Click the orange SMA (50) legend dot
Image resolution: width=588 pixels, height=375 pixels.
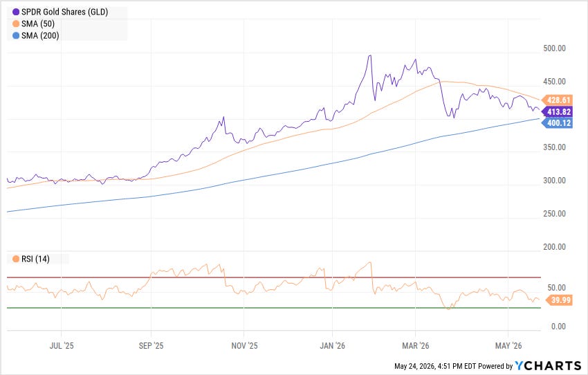(16, 24)
